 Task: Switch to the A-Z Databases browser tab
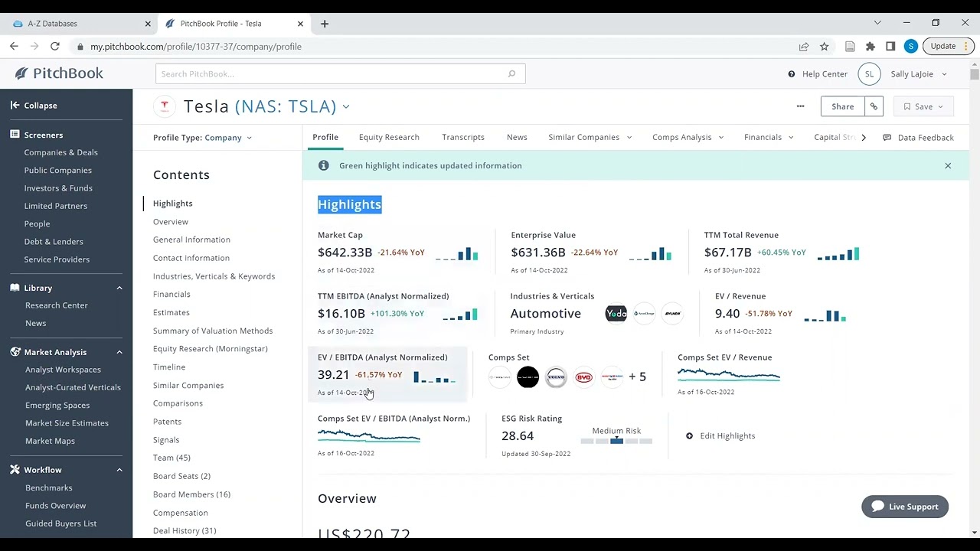tap(80, 24)
